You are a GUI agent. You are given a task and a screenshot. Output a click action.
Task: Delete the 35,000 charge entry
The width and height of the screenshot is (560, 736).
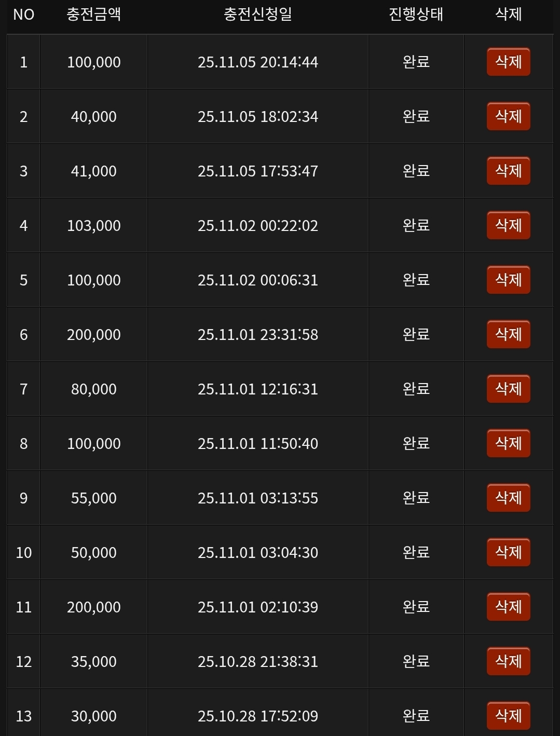(x=508, y=662)
